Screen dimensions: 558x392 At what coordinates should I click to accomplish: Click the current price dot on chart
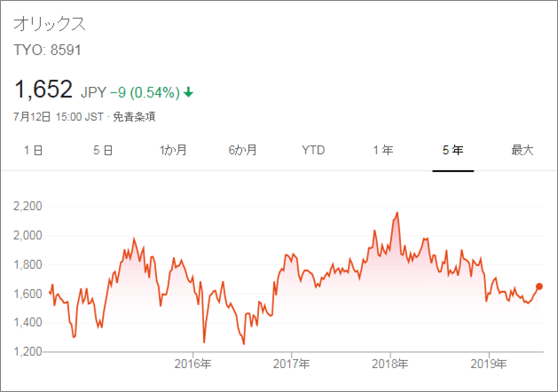pos(539,286)
